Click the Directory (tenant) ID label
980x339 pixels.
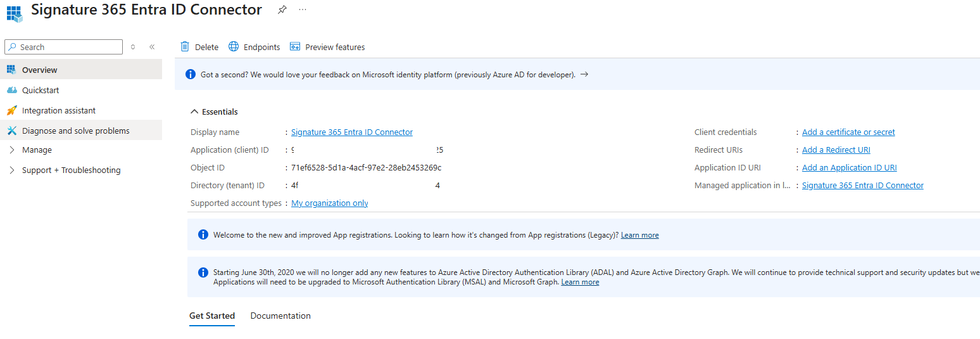(227, 186)
